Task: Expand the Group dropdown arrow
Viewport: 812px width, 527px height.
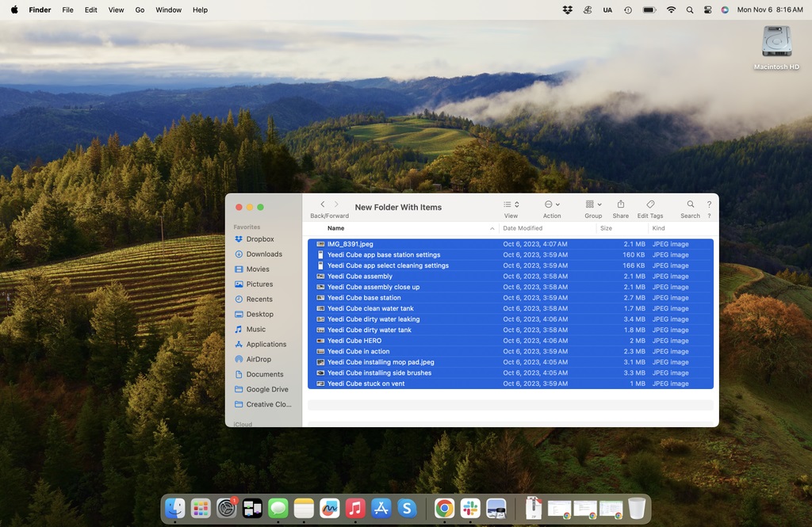Action: coord(599,204)
